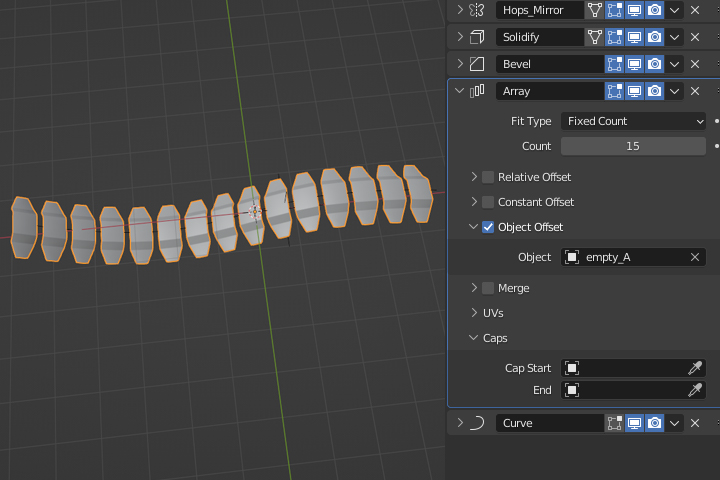This screenshot has height=480, width=720.
Task: Use the Cap Start eyedropper
Action: [695, 368]
